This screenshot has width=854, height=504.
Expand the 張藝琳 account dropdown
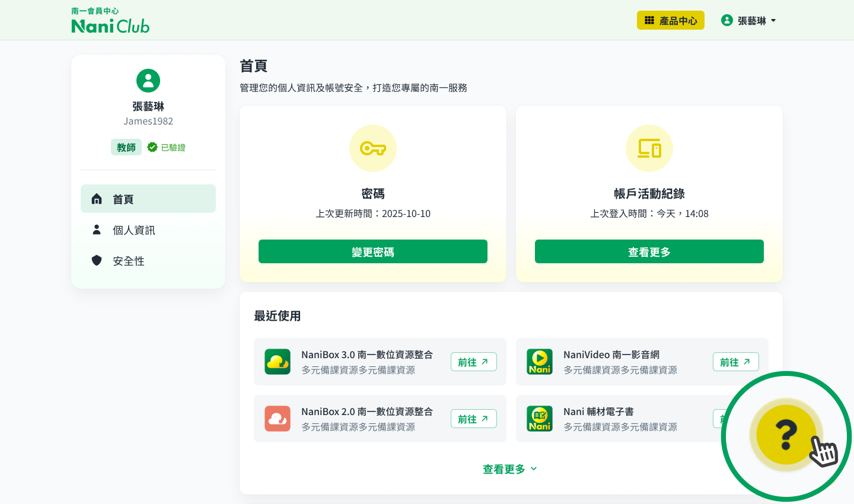(x=748, y=20)
